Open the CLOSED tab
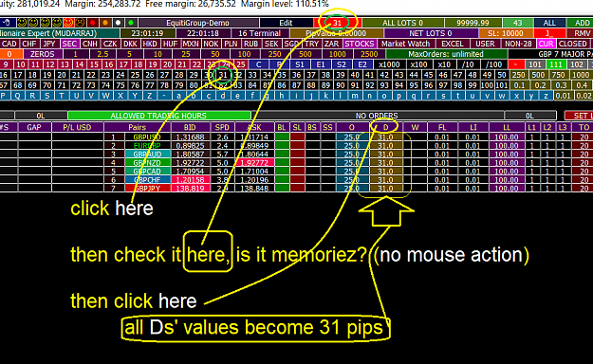Image resolution: width=593 pixels, height=364 pixels. coord(572,44)
